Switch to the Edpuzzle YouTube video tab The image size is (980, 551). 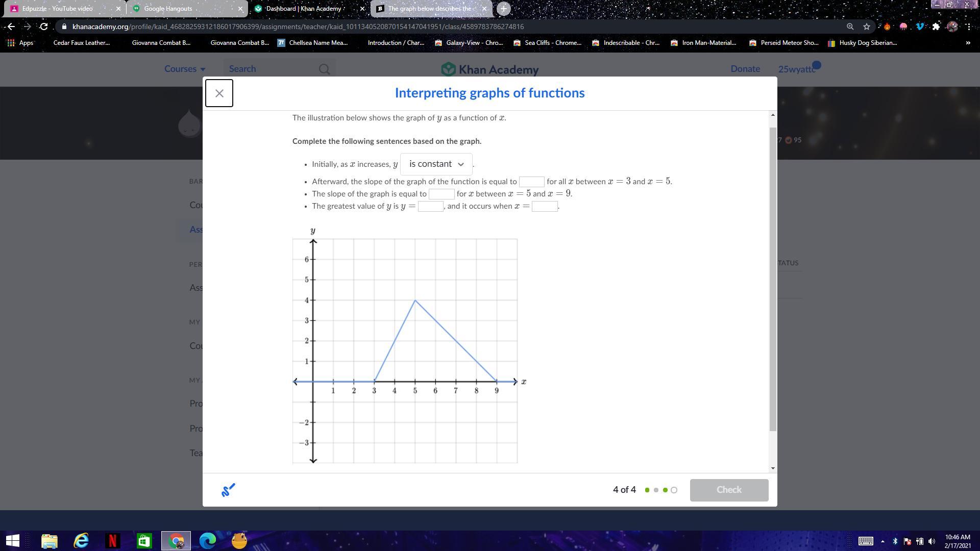[58, 9]
